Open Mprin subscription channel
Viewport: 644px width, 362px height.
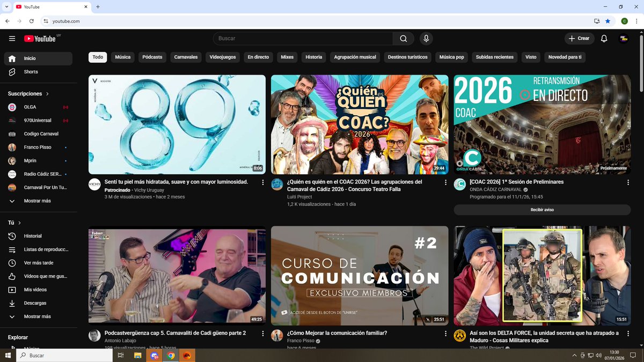pyautogui.click(x=38, y=160)
